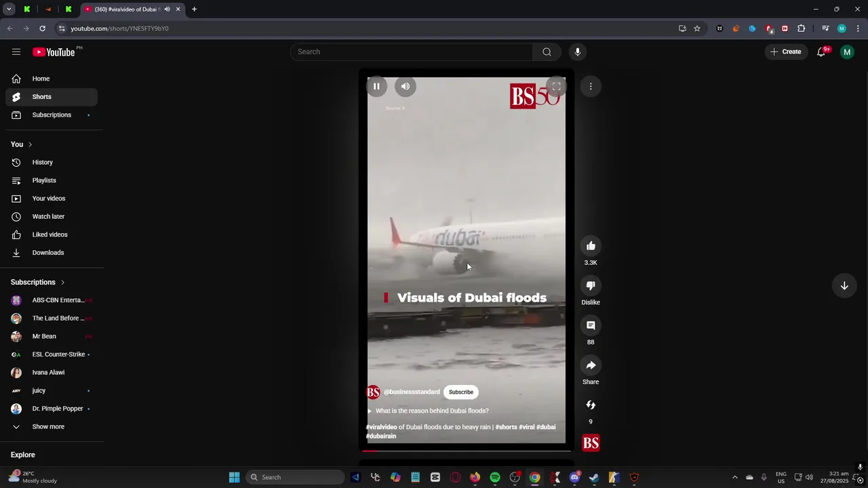The height and width of the screenshot is (488, 868).
Task: Start voice search with microphone icon
Action: (x=578, y=52)
